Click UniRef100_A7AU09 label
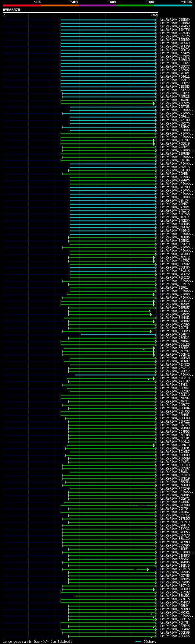The width and height of the screenshot is (195, 644). pyautogui.click(x=175, y=589)
